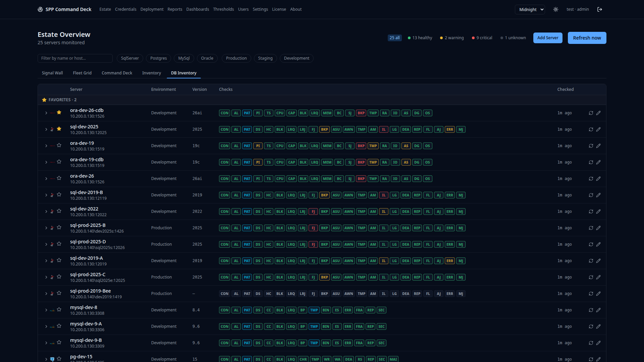Filter by the Postgres chip
The height and width of the screenshot is (362, 644).
159,58
